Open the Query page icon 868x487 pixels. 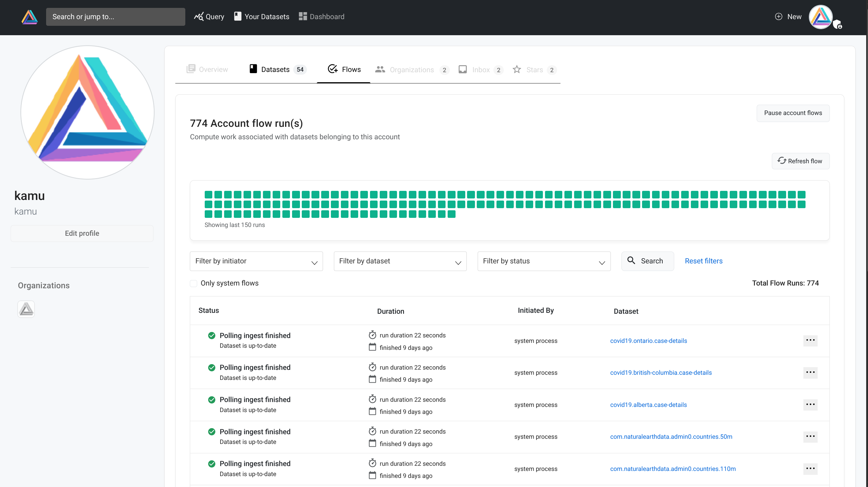click(x=199, y=16)
